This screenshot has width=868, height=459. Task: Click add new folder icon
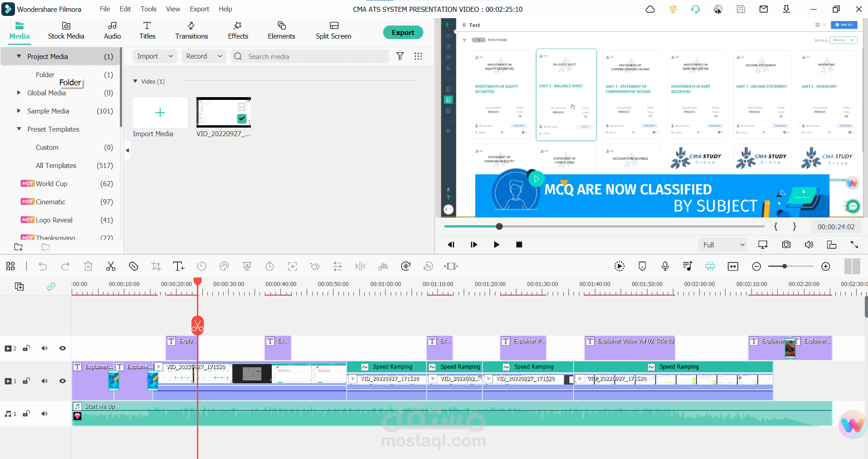pyautogui.click(x=19, y=247)
